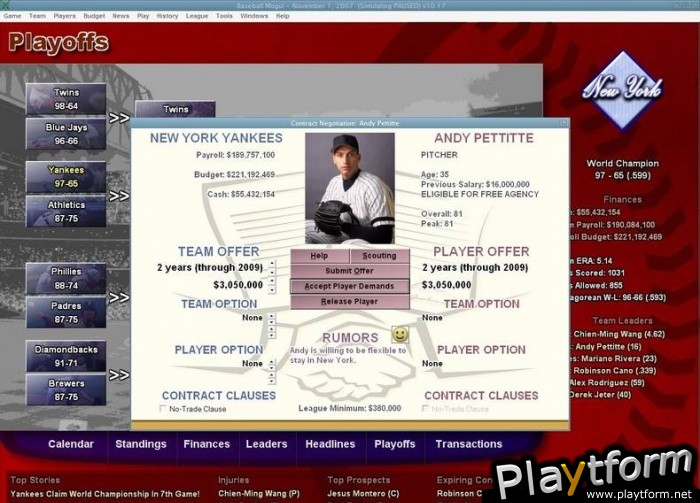Open the History menu

pos(167,16)
